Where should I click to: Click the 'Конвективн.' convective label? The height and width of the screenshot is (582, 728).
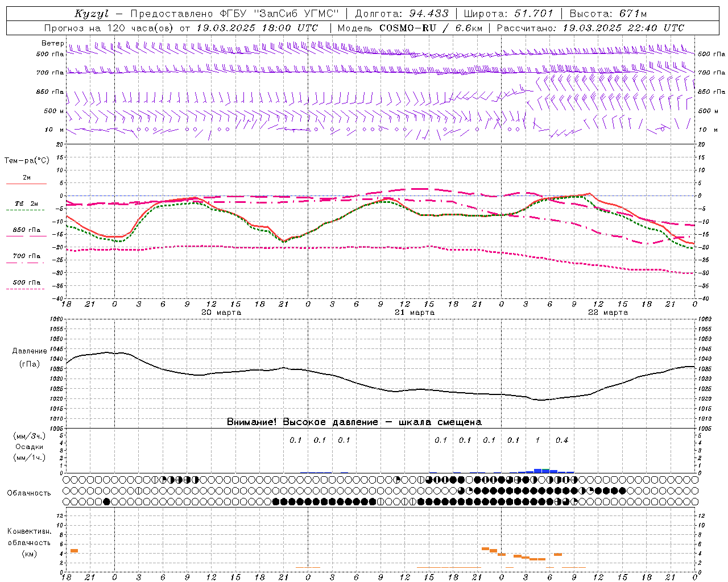click(30, 531)
